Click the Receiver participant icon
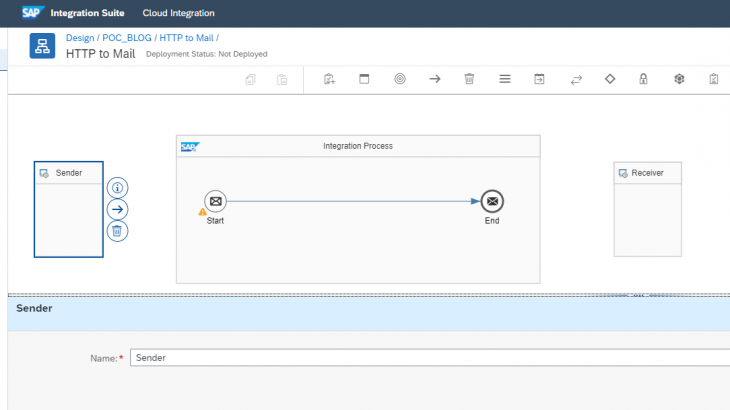Viewport: 730px width, 410px height. (x=623, y=173)
